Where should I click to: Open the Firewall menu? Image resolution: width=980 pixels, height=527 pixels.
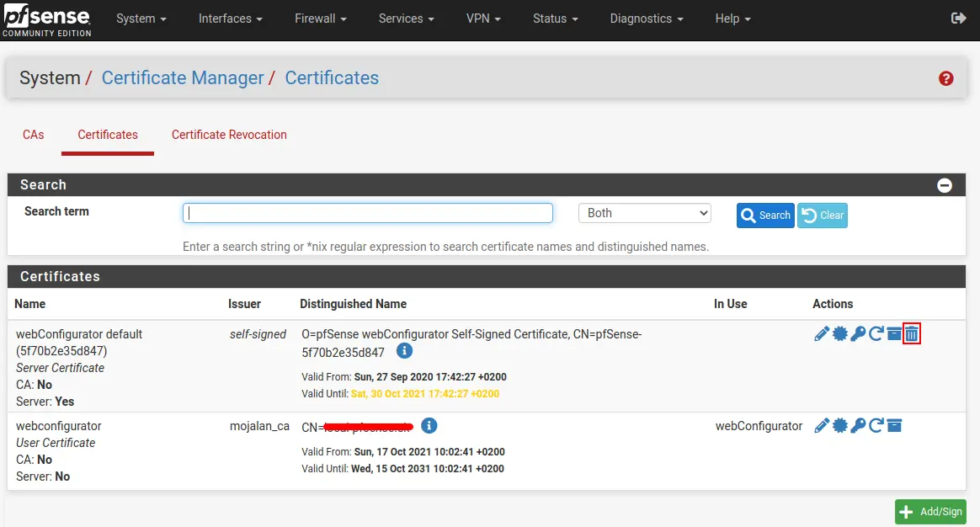click(x=320, y=19)
